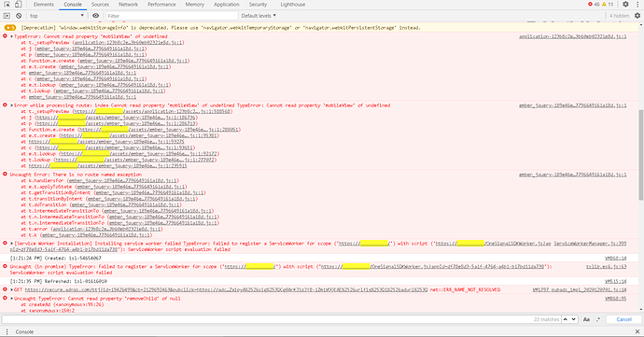Toggle match case Aa in search bar
This screenshot has height=337, width=644.
coord(586,319)
